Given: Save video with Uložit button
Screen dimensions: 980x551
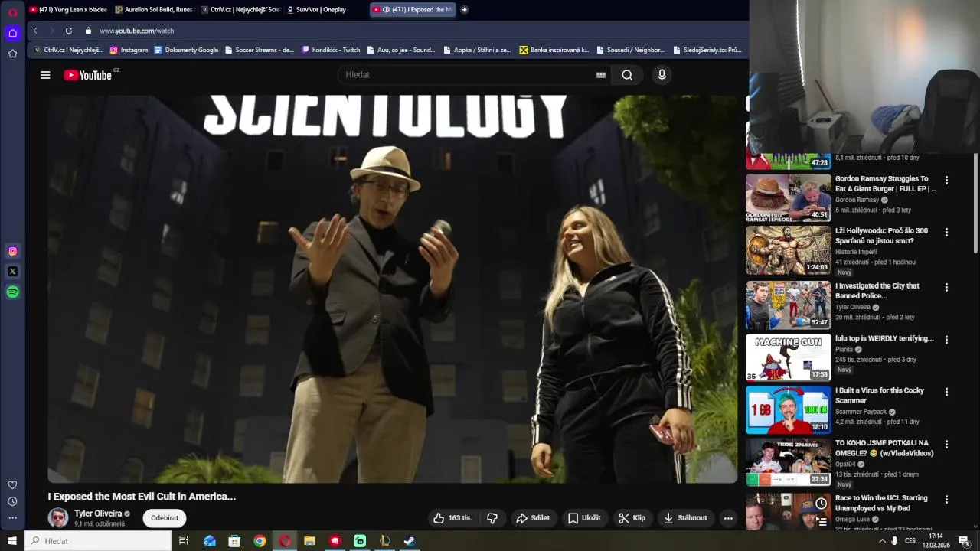Looking at the screenshot, I should tap(584, 518).
